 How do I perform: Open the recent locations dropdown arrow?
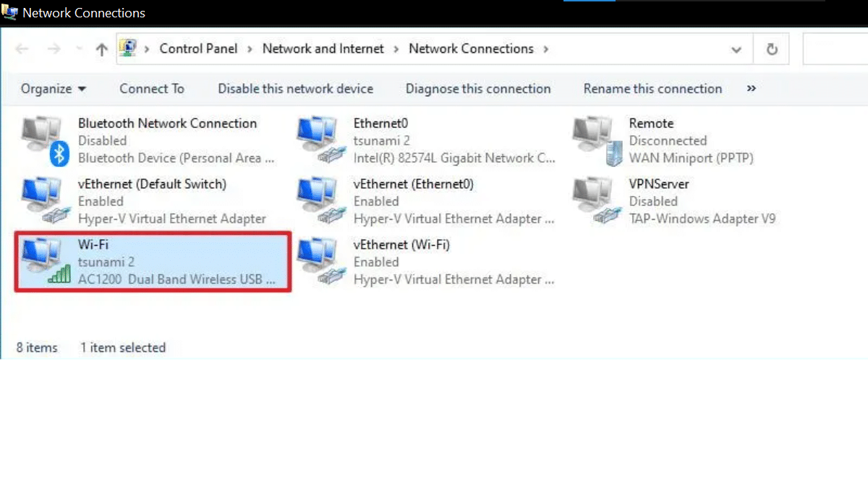79,49
